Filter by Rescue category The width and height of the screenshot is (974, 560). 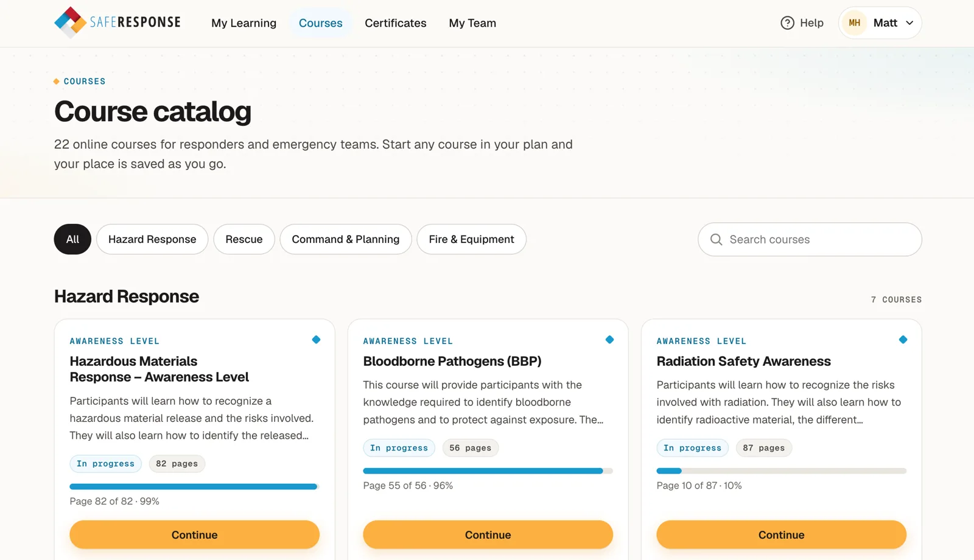coord(244,239)
